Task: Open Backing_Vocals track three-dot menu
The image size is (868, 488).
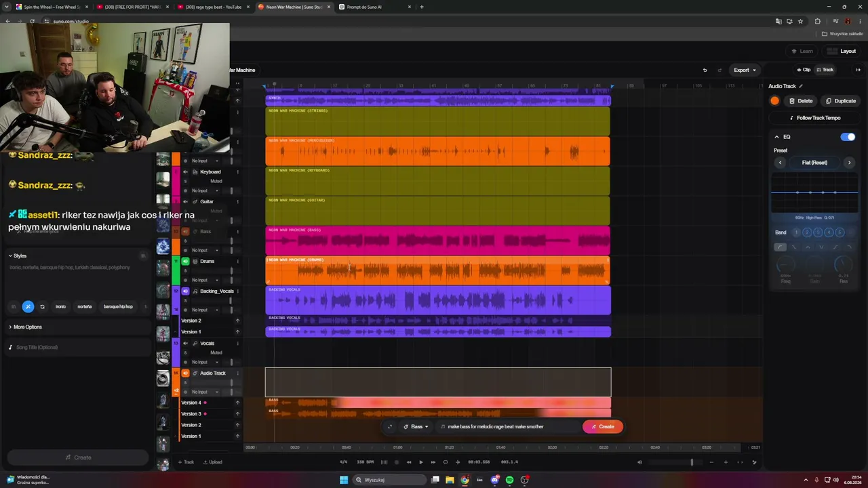Action: tap(237, 291)
